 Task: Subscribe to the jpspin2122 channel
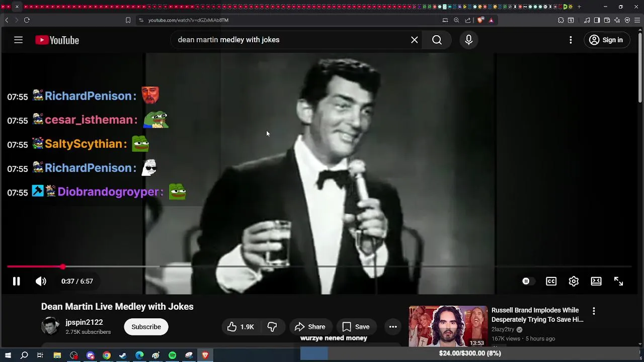(x=146, y=327)
